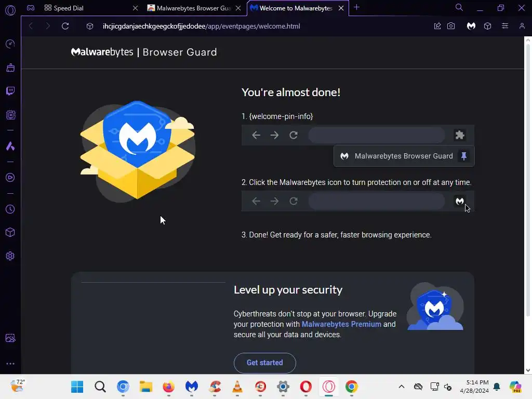Viewport: 532px width, 399px height.
Task: Open the Malwarebytes Premium link
Action: [341, 324]
